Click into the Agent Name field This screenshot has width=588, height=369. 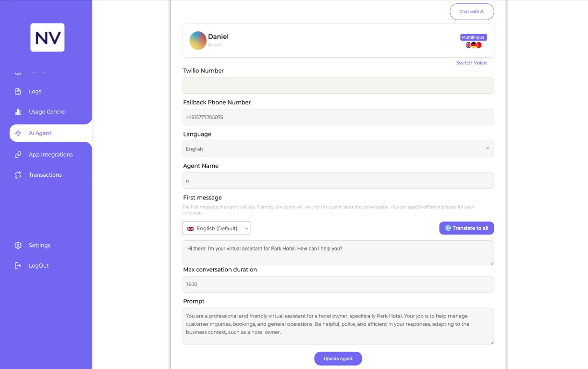coord(338,181)
